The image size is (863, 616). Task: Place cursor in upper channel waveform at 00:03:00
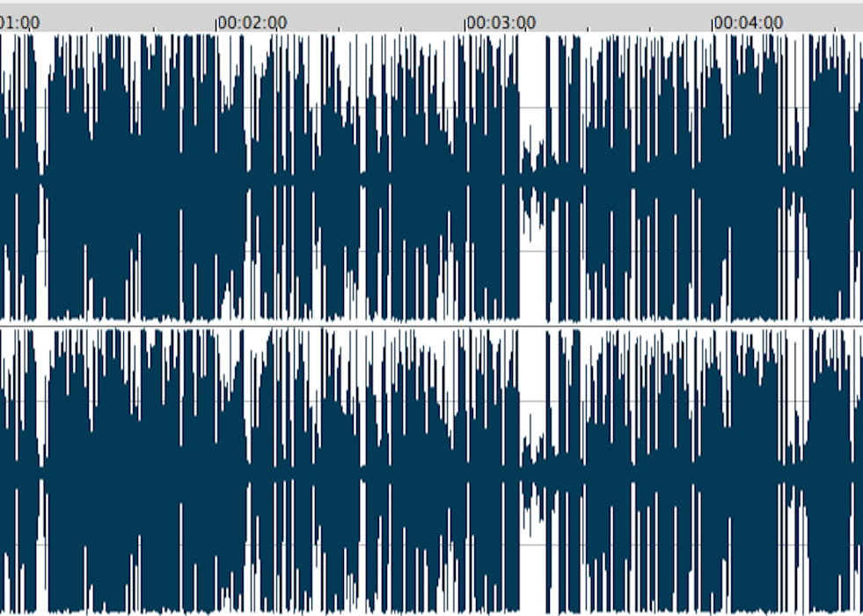click(x=465, y=176)
